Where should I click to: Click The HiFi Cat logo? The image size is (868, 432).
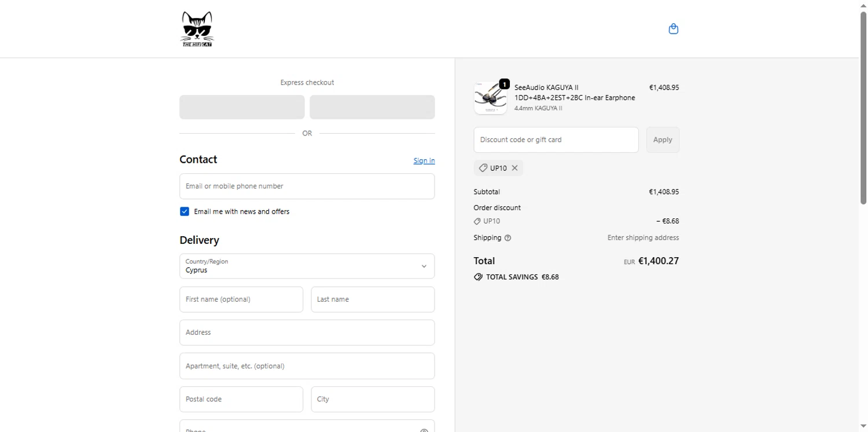tap(197, 29)
